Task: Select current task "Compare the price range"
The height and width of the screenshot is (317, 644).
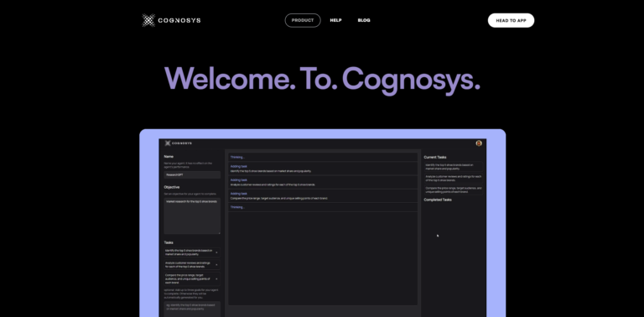Action: click(454, 190)
